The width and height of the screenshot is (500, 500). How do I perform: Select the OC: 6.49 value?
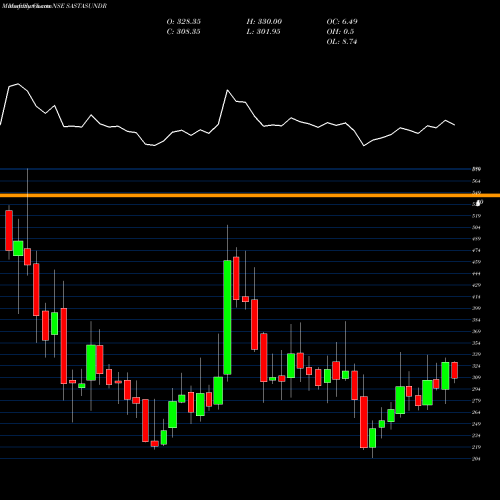pyautogui.click(x=342, y=22)
